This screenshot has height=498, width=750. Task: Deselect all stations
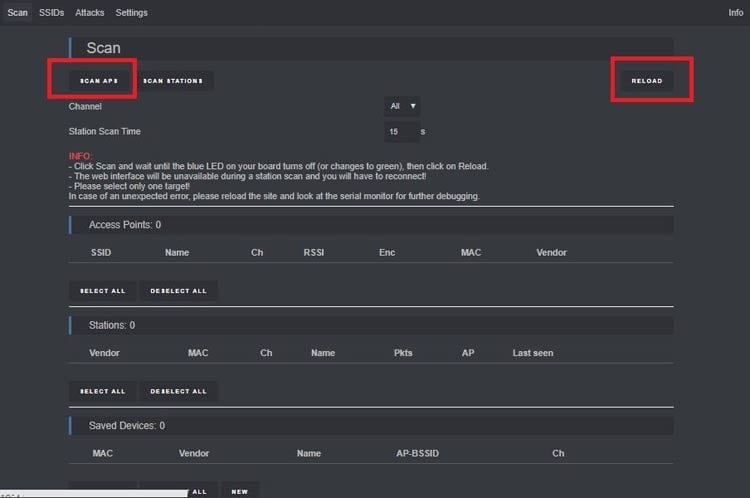[178, 391]
